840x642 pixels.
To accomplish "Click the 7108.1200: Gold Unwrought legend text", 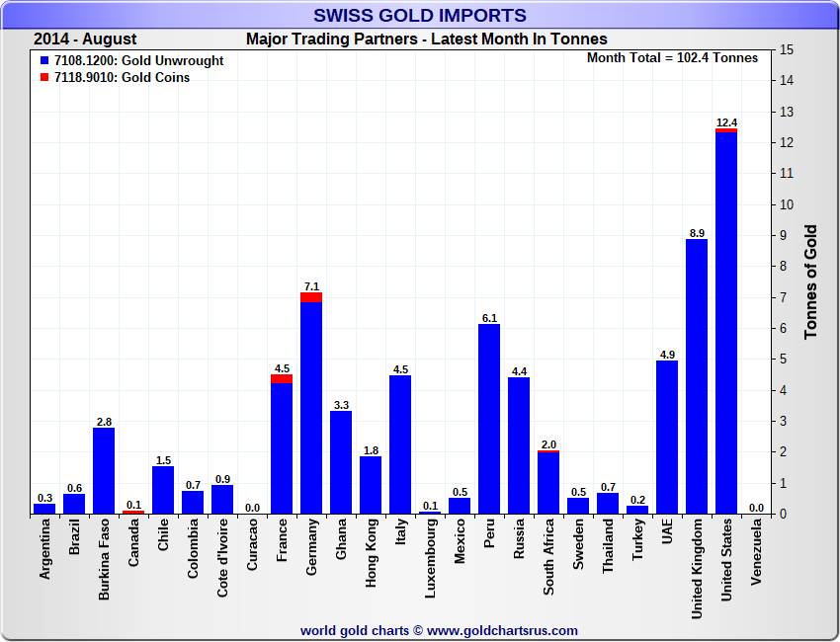I will (x=139, y=61).
